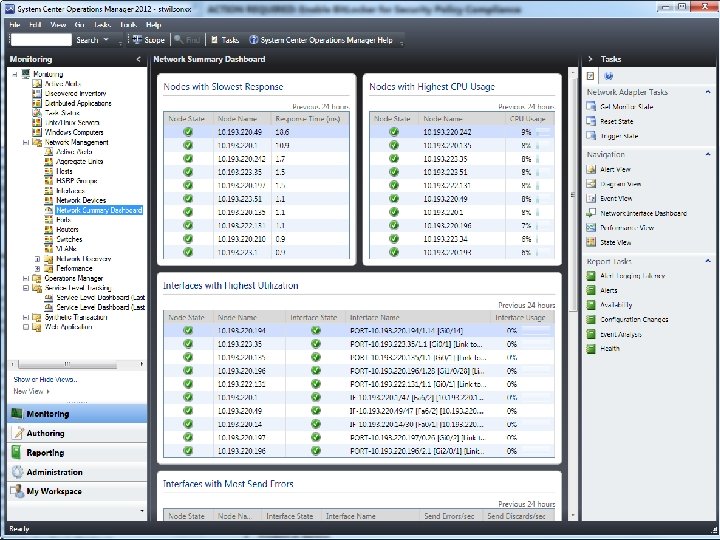This screenshot has height=540, width=720.
Task: Expand the Performance tree node
Action: click(38, 269)
